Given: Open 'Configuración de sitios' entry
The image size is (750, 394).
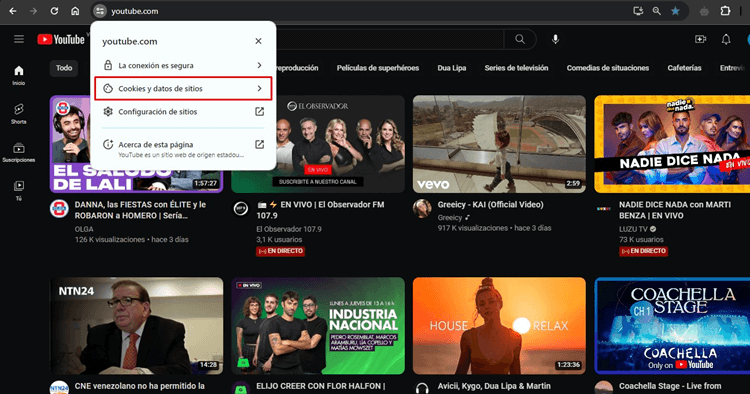Looking at the screenshot, I should pyautogui.click(x=183, y=111).
